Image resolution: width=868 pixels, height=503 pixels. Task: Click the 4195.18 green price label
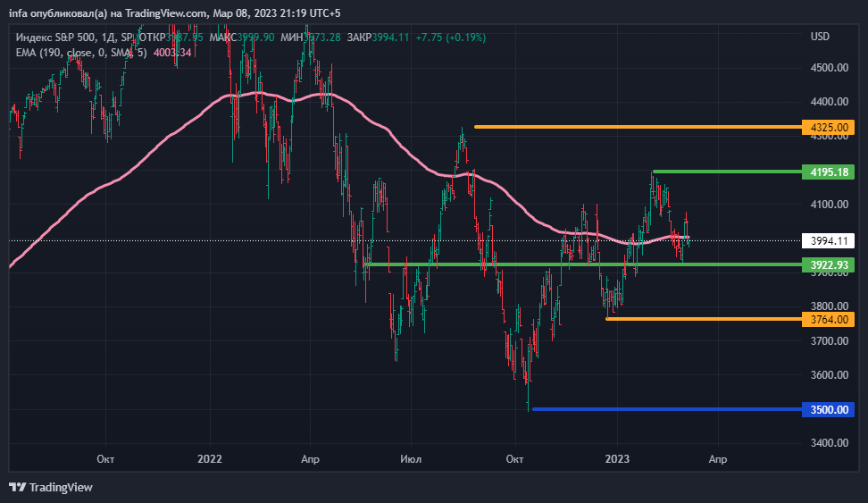[x=828, y=172]
